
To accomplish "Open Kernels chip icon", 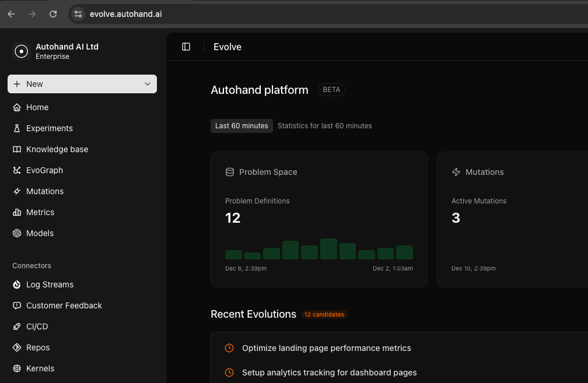I will 17,369.
